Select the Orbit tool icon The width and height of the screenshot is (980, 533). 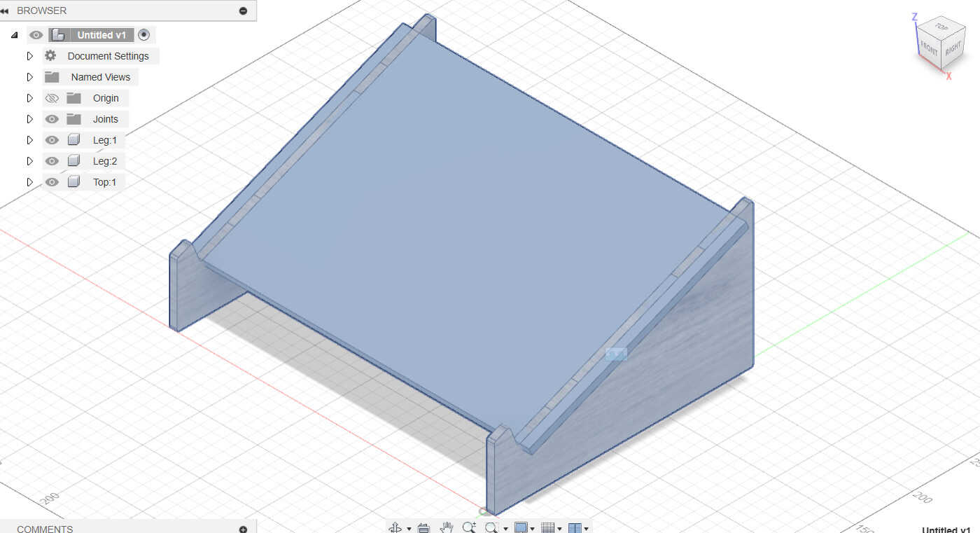[x=395, y=527]
